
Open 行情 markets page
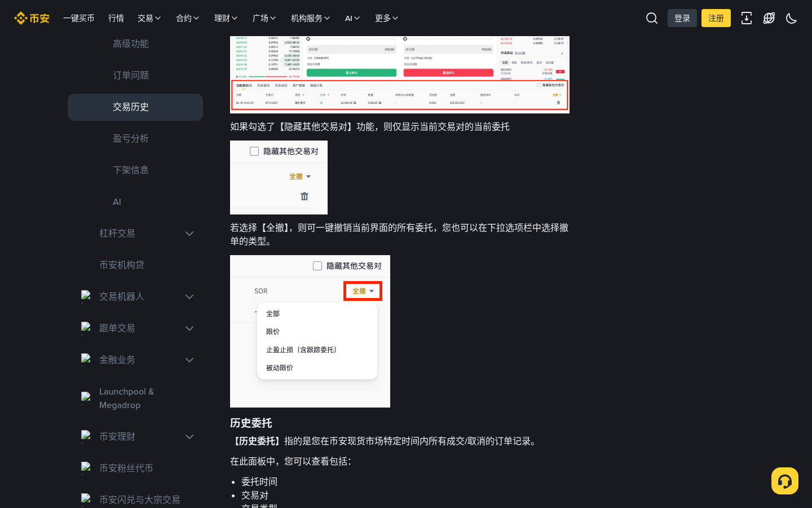(116, 18)
